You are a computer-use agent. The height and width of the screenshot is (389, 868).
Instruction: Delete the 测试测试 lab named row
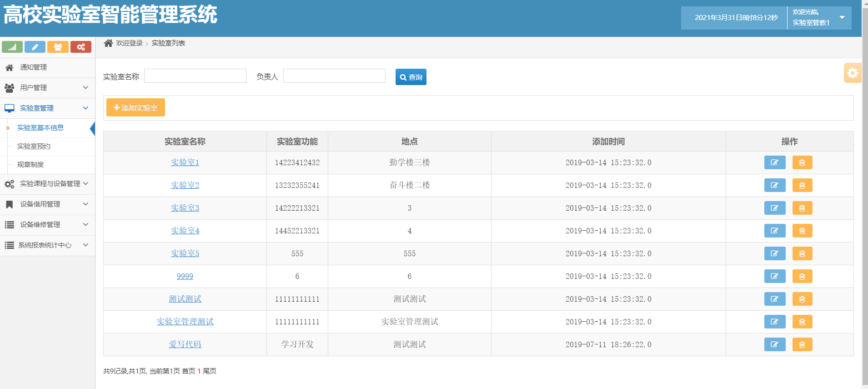[802, 299]
